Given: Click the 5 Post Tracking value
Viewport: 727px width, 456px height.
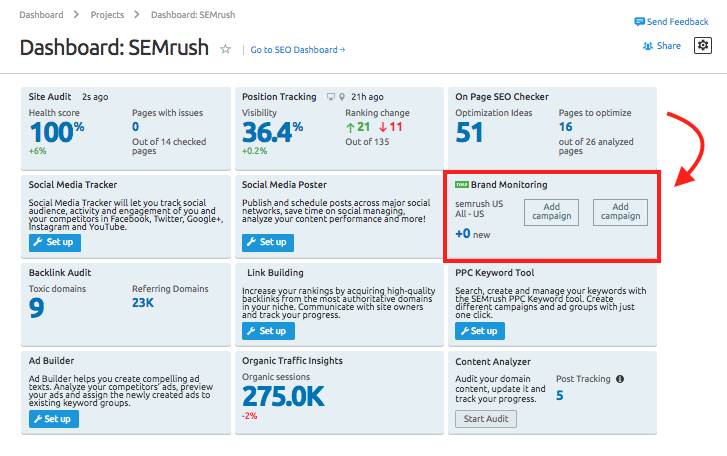Looking at the screenshot, I should (x=560, y=396).
